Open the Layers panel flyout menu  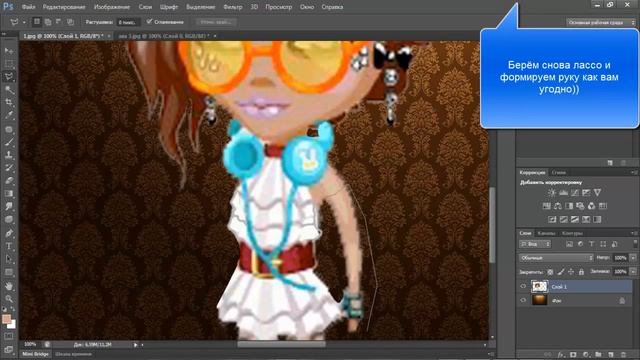tap(633, 233)
